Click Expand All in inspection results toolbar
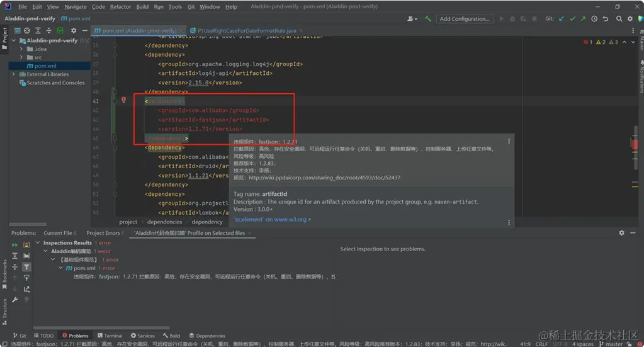 (x=14, y=256)
